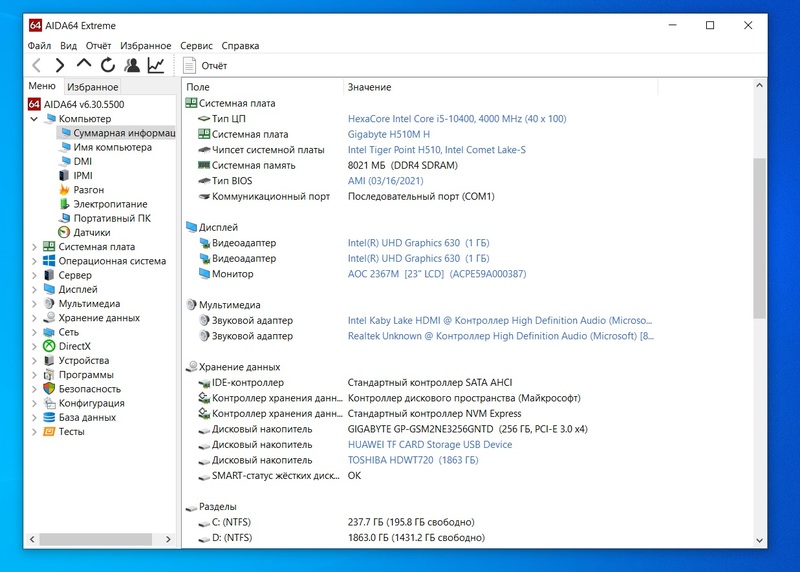Click the IPMI server icon in tree
The height and width of the screenshot is (572, 800).
64,176
